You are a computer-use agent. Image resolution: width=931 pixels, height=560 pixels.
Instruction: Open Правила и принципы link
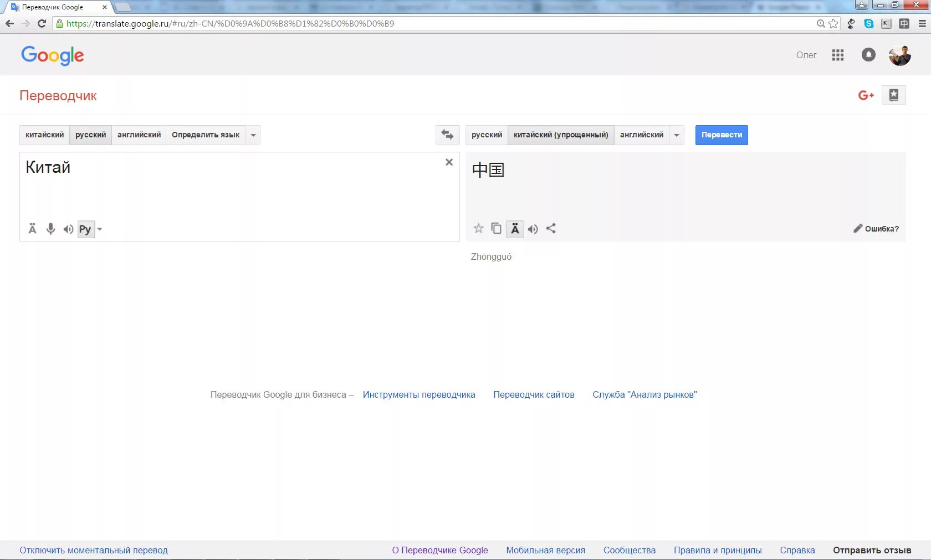718,550
